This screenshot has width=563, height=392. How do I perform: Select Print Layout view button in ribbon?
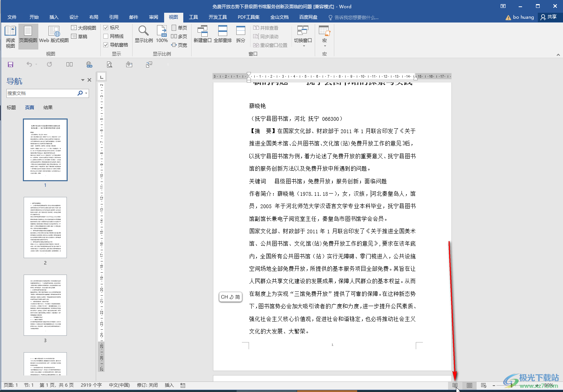[28, 37]
